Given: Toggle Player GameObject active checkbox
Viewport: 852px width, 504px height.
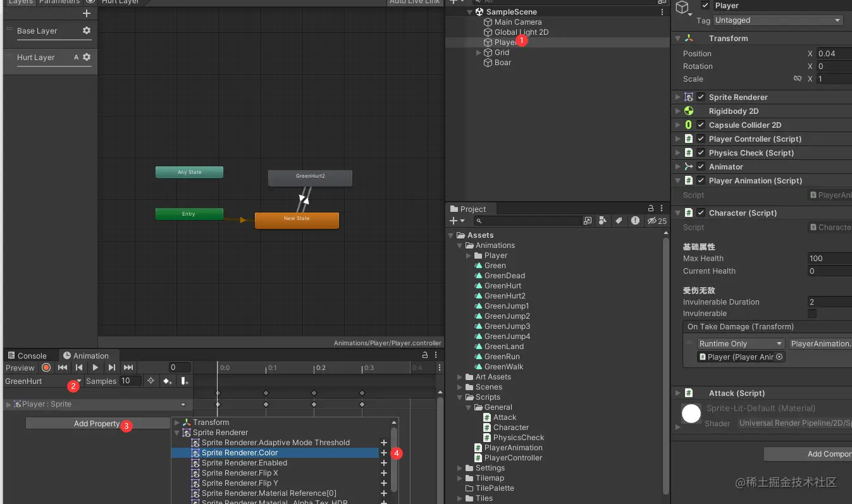Looking at the screenshot, I should click(706, 6).
